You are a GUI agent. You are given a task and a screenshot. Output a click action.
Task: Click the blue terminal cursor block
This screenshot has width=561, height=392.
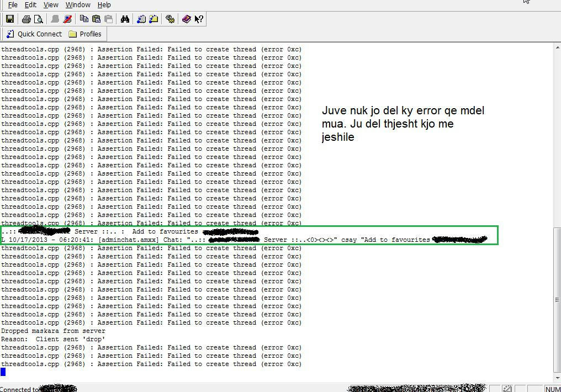(3, 372)
